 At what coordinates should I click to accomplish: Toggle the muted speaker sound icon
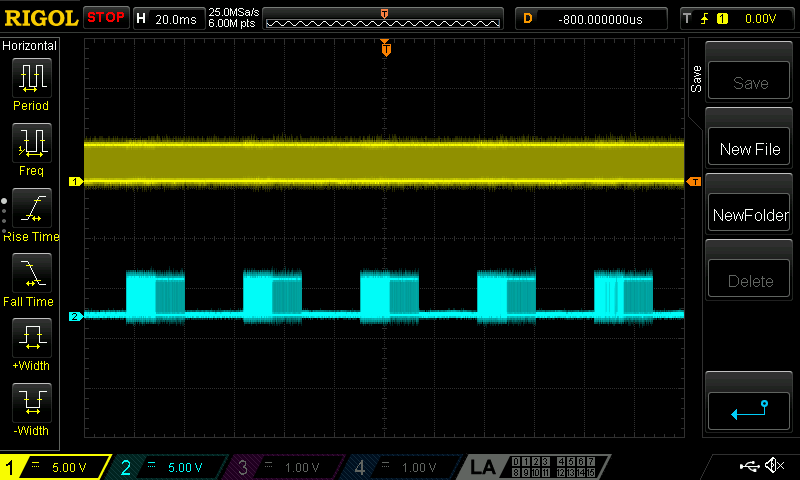pos(774,465)
